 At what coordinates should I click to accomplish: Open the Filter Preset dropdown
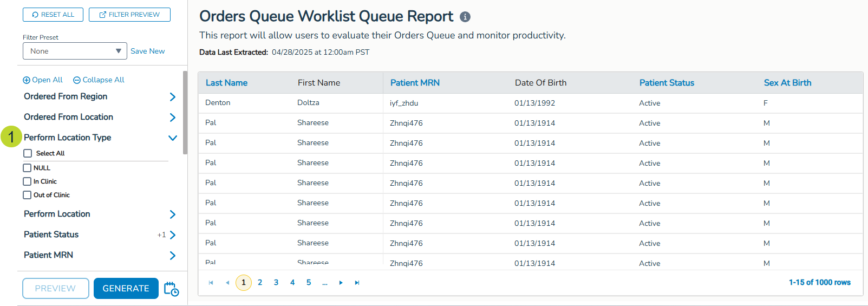coord(75,51)
